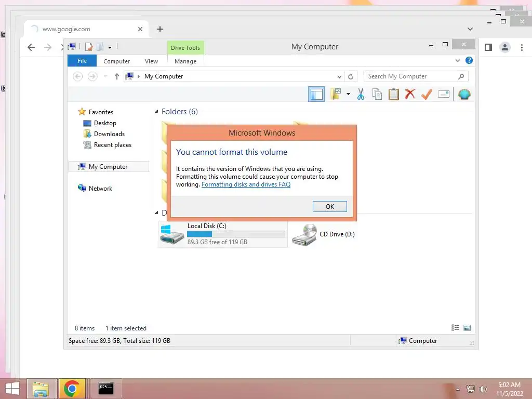
Task: Toggle the navigation pane layout button
Action: pyautogui.click(x=316, y=94)
